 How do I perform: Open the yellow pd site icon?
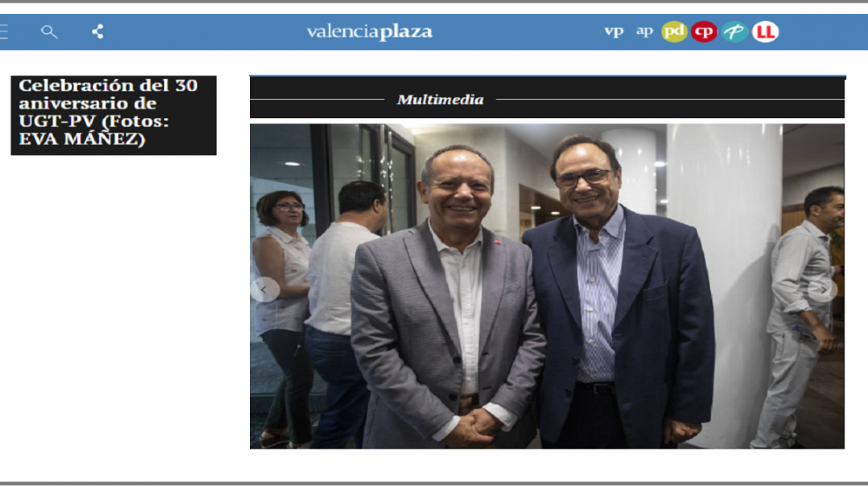click(673, 32)
